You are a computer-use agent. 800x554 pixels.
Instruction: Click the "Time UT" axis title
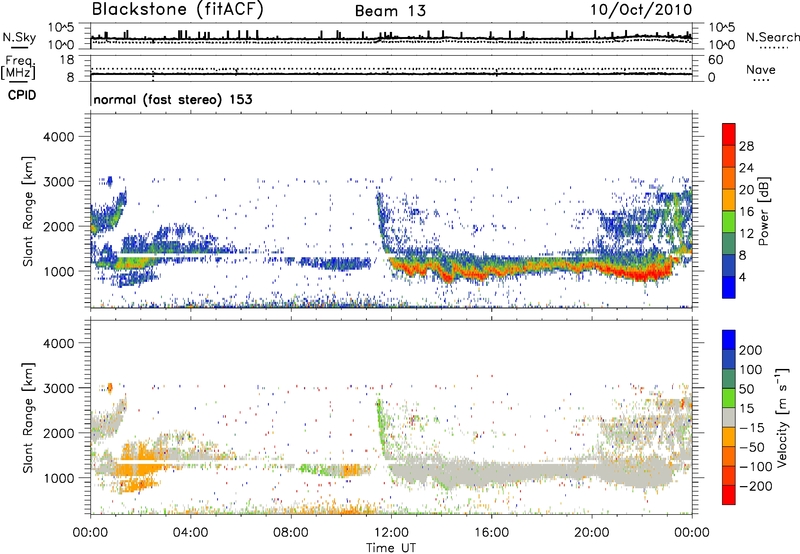tap(391, 547)
